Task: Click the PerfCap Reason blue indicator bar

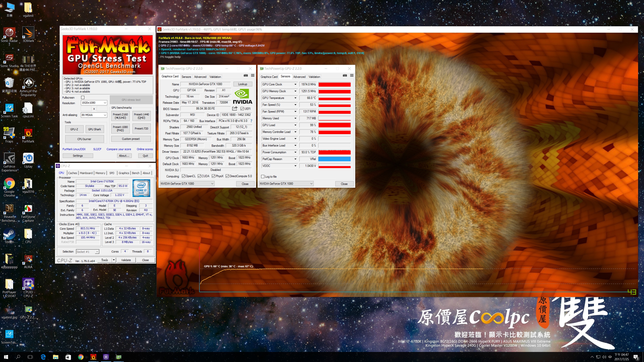Action: click(x=335, y=159)
